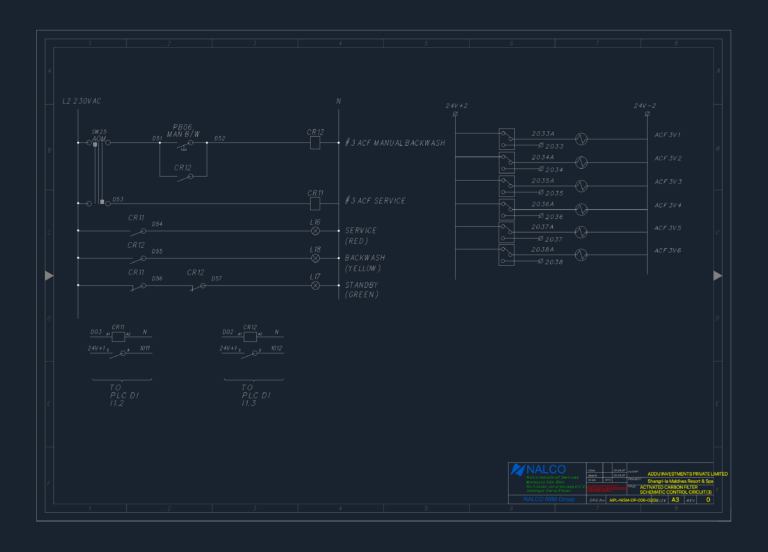Click the solenoid valve symbol for ACF3V5
Viewport: 768px width, 552px height.
(x=581, y=232)
